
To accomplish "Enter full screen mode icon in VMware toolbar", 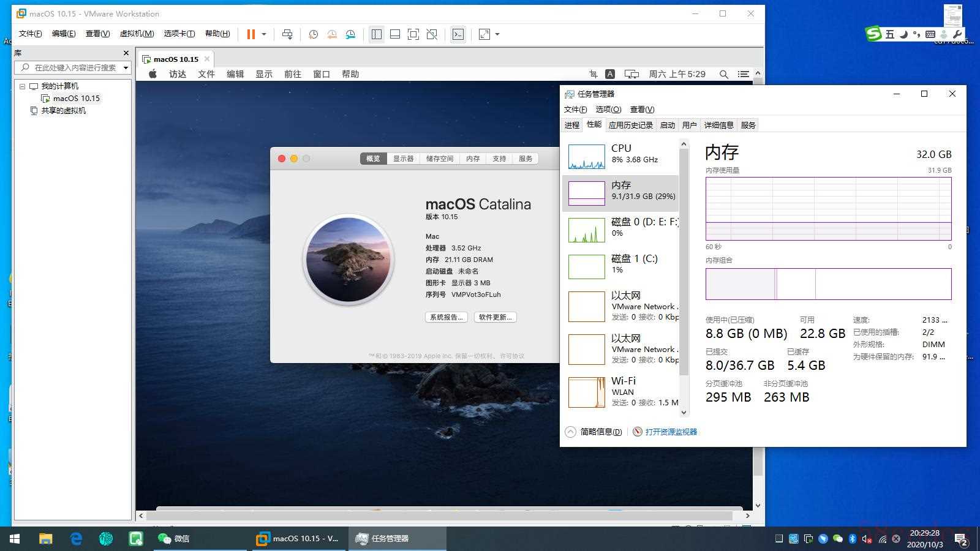I will click(x=413, y=34).
